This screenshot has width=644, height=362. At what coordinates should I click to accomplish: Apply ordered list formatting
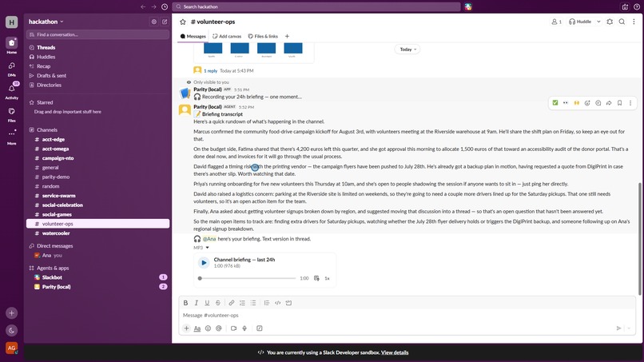[x=242, y=303]
